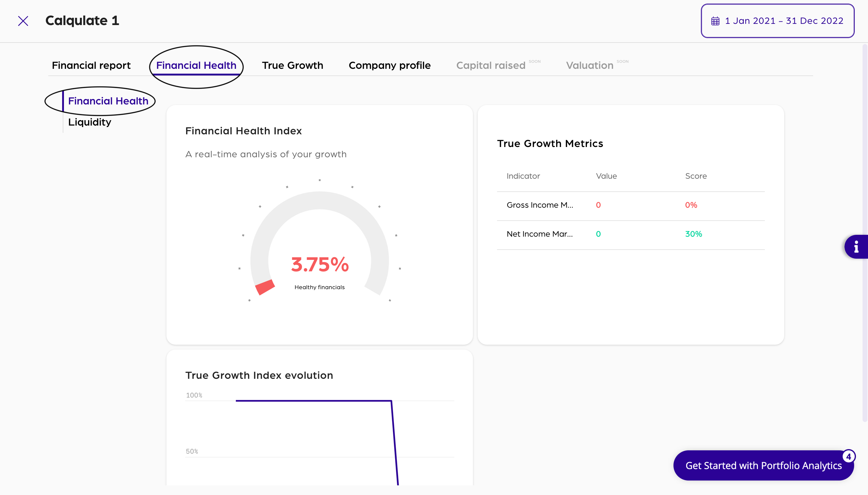Select the Financial Health top tab
Screen dimensions: 868x495
(196, 65)
